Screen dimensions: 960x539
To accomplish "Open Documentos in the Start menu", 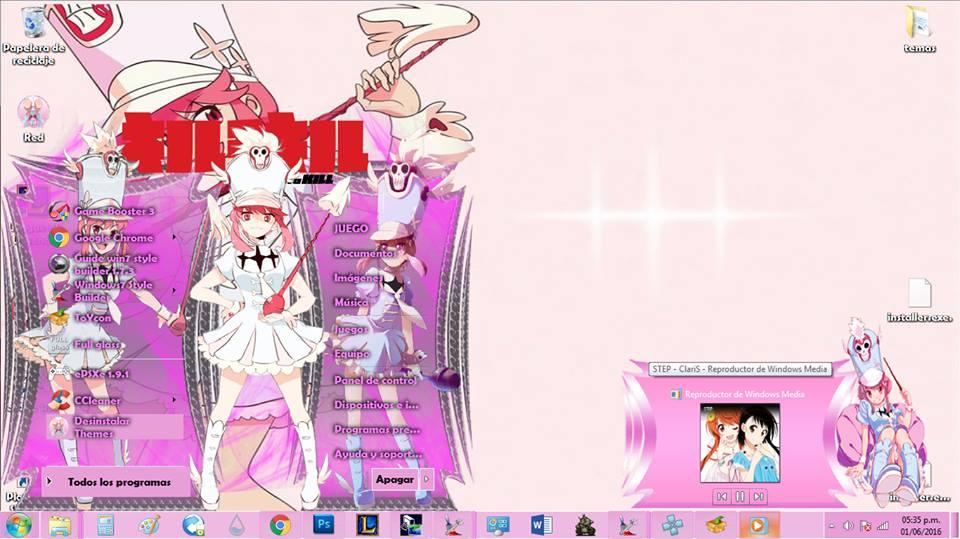I will 366,254.
